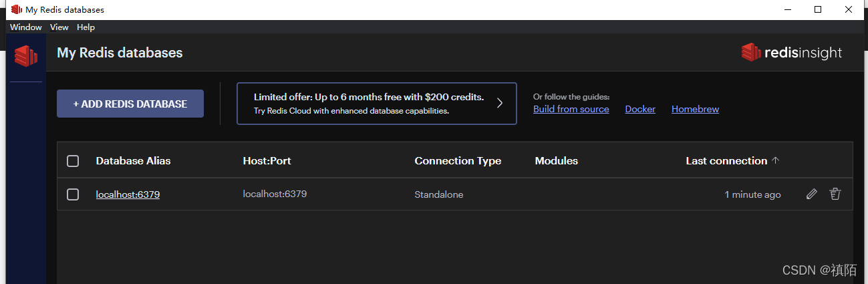868x284 pixels.
Task: Open the View menu
Action: pos(59,27)
